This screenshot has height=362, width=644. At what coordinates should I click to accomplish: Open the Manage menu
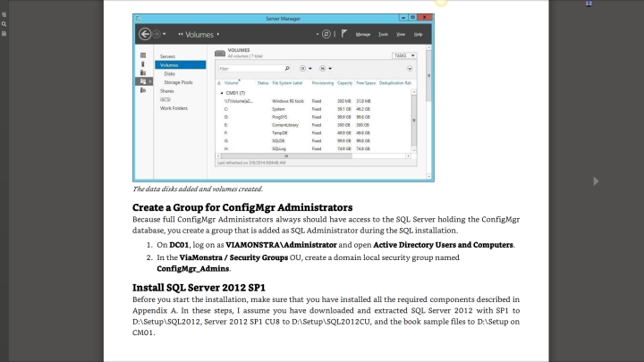pyautogui.click(x=363, y=34)
